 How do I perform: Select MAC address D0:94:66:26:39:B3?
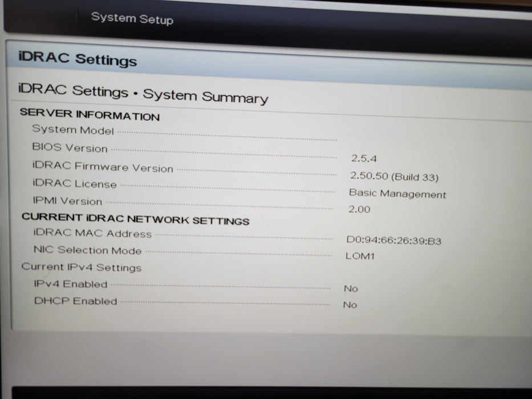(x=393, y=241)
